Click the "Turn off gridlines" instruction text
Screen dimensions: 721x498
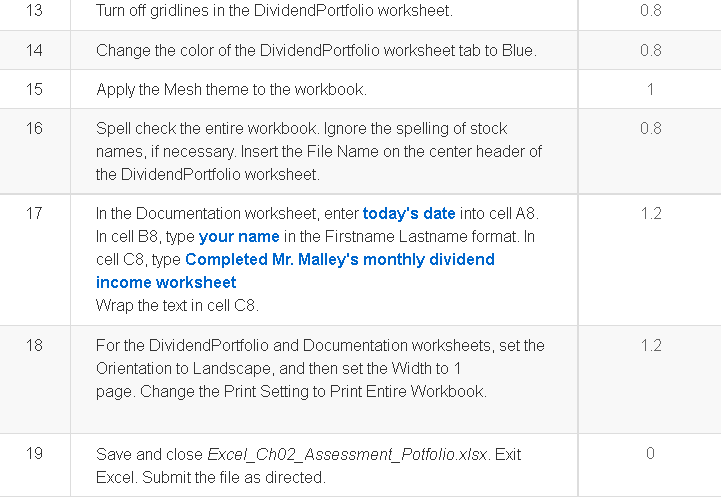275,11
